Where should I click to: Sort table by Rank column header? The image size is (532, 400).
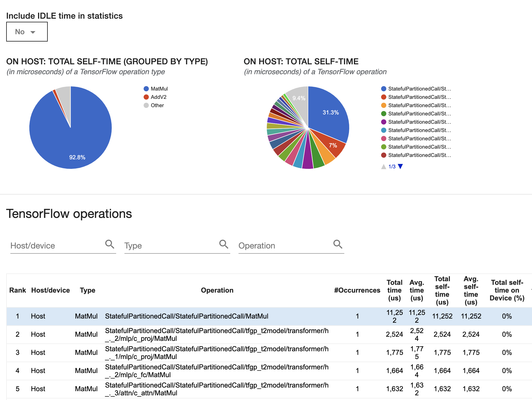(17, 290)
